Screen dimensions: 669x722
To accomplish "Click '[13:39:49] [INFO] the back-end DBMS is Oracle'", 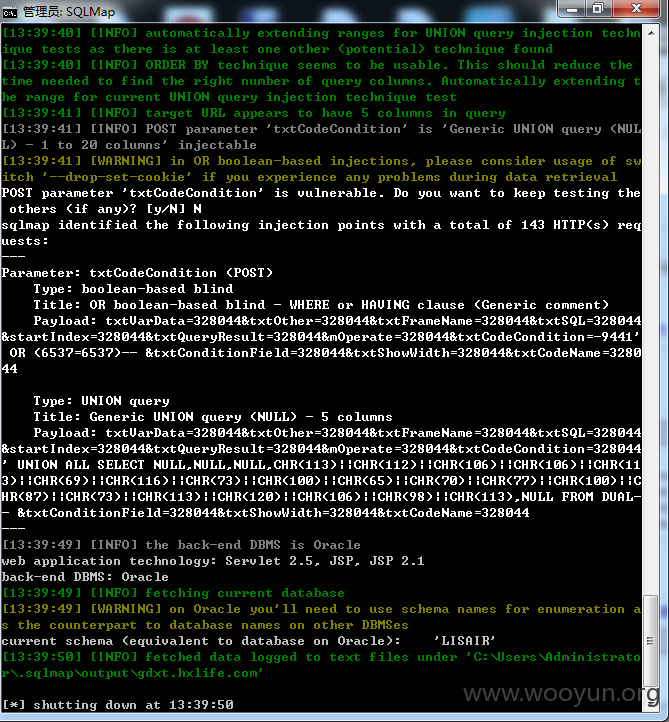I will click(x=181, y=545).
